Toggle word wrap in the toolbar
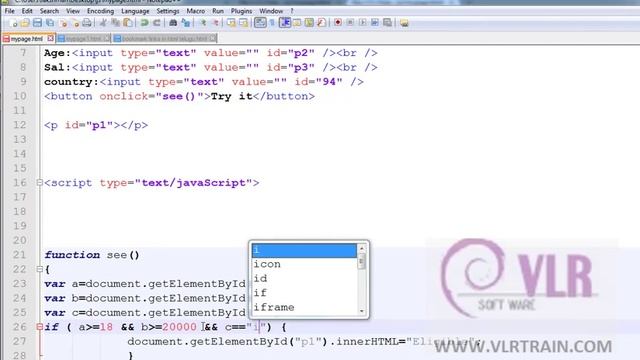This screenshot has height=360, width=640. (260, 22)
